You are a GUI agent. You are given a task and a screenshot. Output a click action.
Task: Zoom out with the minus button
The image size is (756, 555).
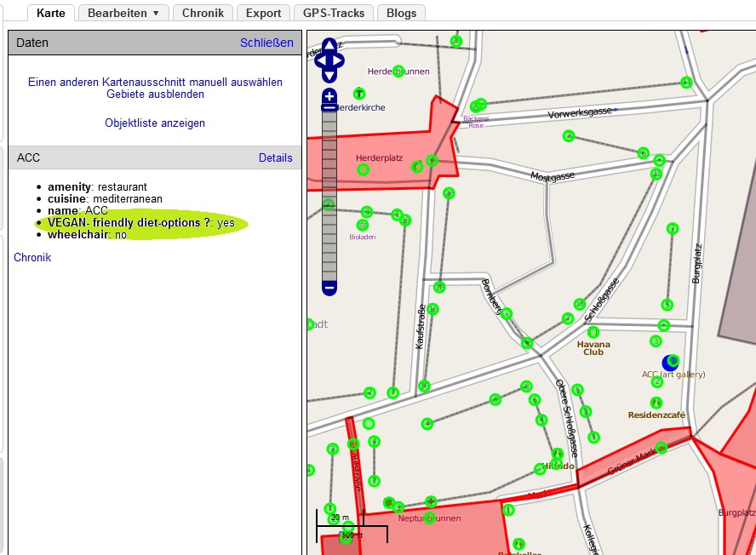click(x=329, y=289)
